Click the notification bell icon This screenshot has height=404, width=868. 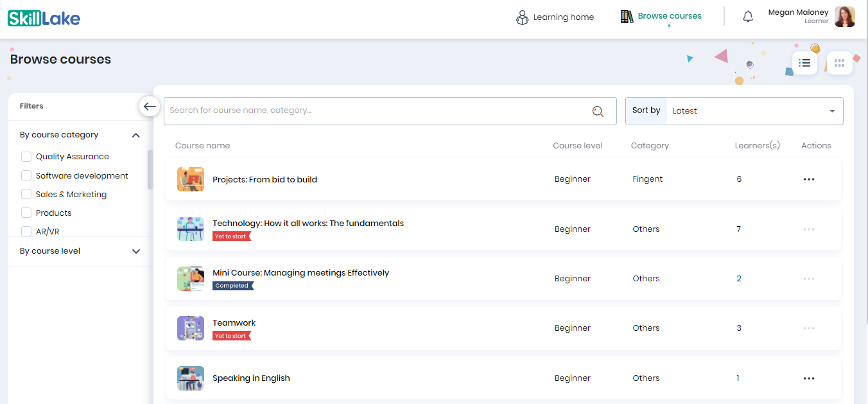748,17
